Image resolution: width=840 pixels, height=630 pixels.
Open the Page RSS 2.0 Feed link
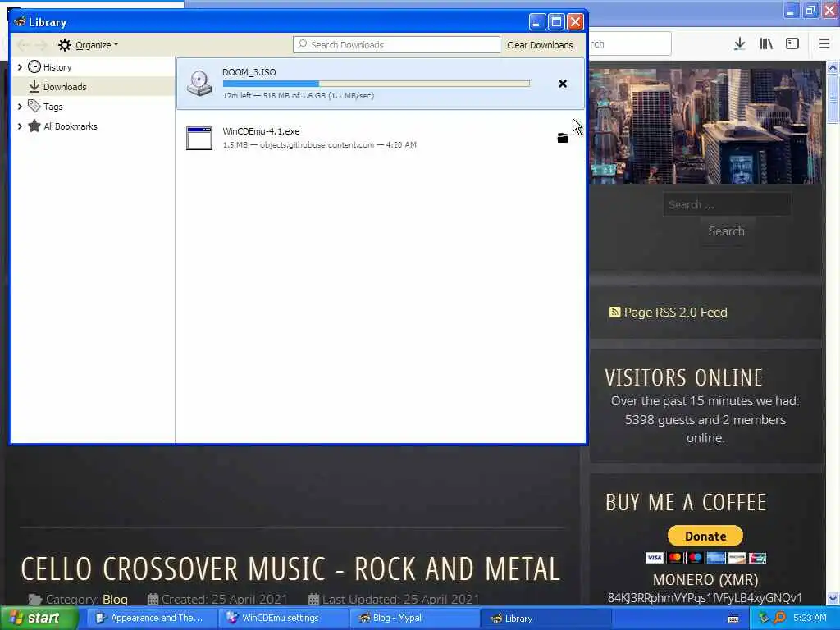click(676, 313)
